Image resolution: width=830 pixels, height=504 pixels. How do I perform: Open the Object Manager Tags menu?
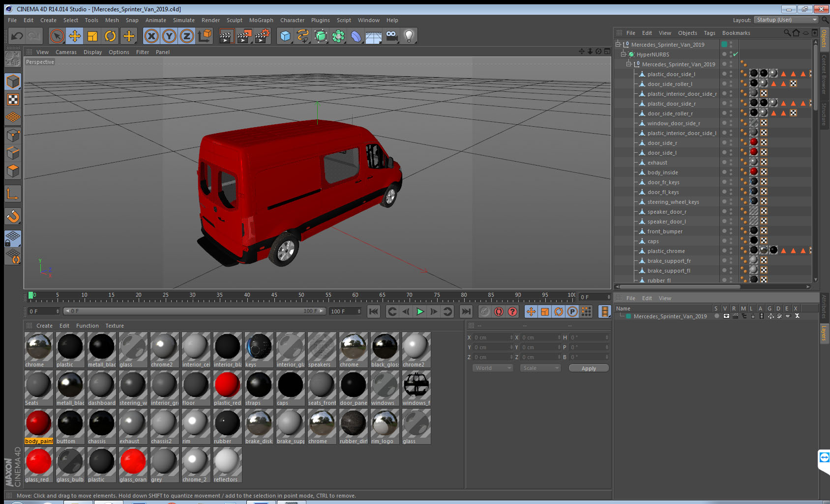click(710, 33)
